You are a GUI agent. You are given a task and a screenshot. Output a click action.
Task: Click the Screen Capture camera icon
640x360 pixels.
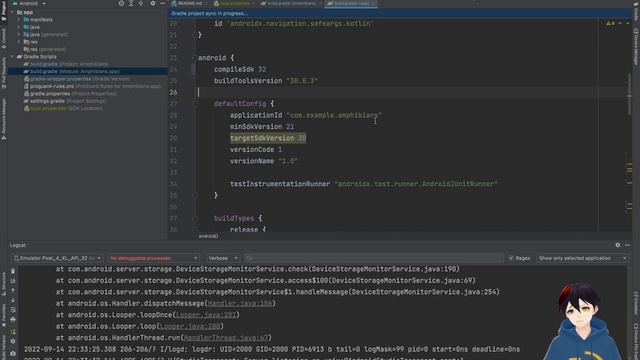13,353
